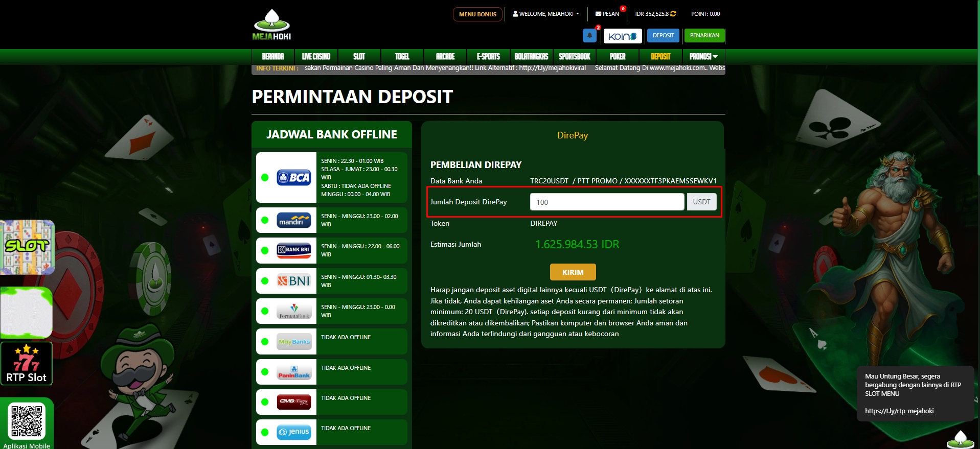Image resolution: width=980 pixels, height=449 pixels.
Task: Click the Aplikasi Mobile QR code
Action: point(27,421)
